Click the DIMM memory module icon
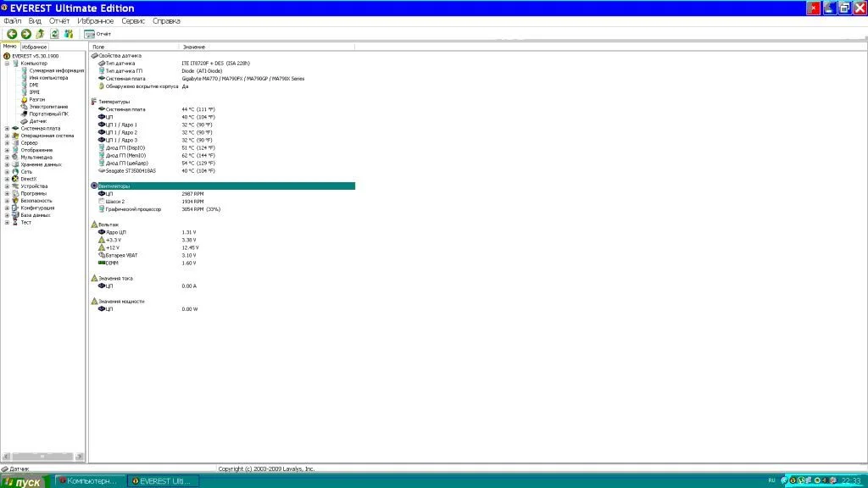 [102, 263]
